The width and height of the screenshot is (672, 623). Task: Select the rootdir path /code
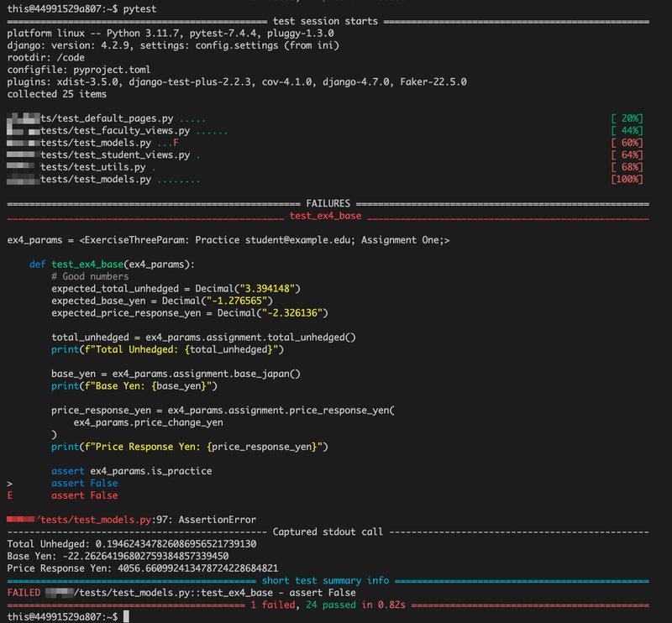tap(71, 57)
